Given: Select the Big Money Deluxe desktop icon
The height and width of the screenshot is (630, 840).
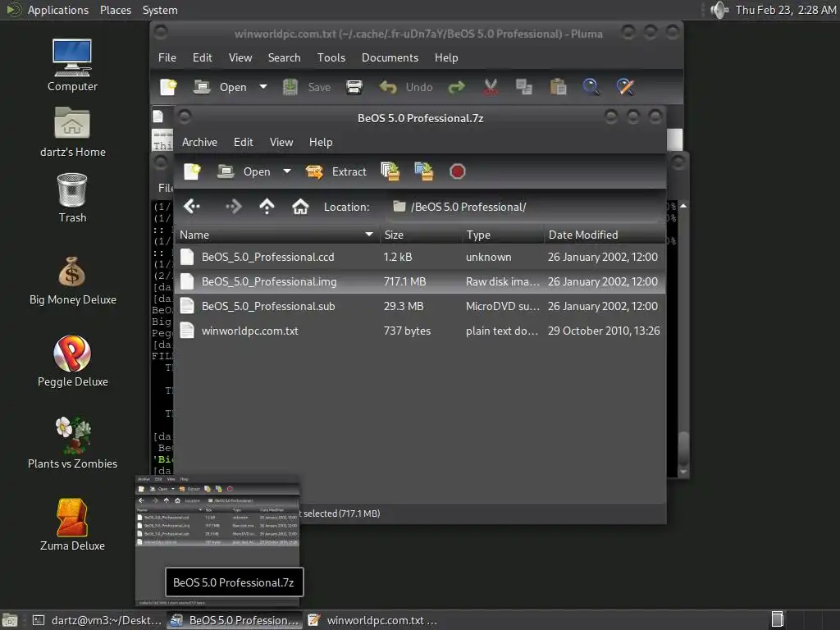Looking at the screenshot, I should (x=72, y=281).
